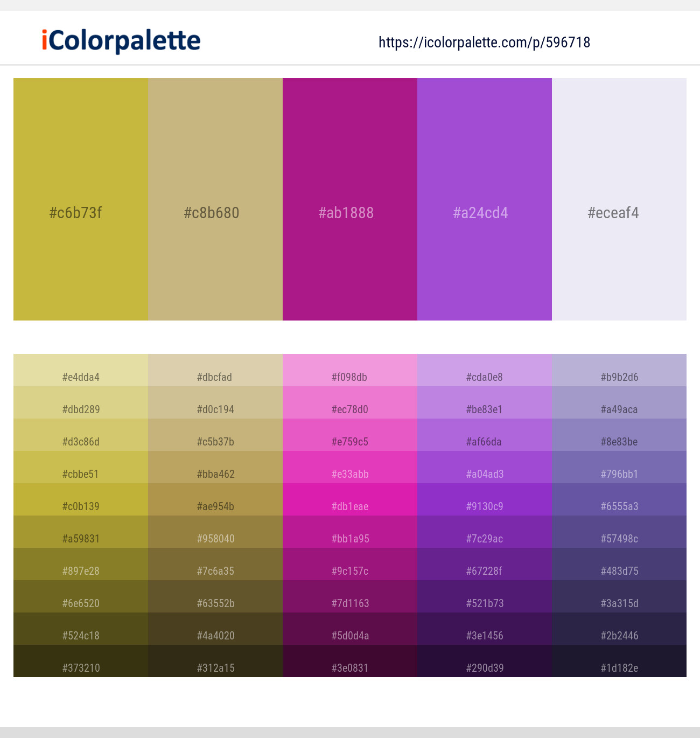Click the #c0b139 mustard shade

tap(81, 500)
